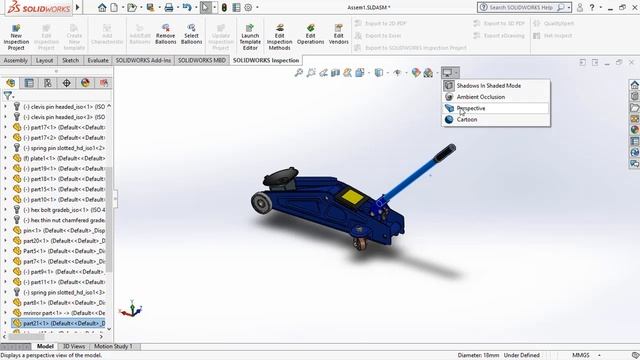Expand the plate1<1> tree node

click(x=5, y=158)
